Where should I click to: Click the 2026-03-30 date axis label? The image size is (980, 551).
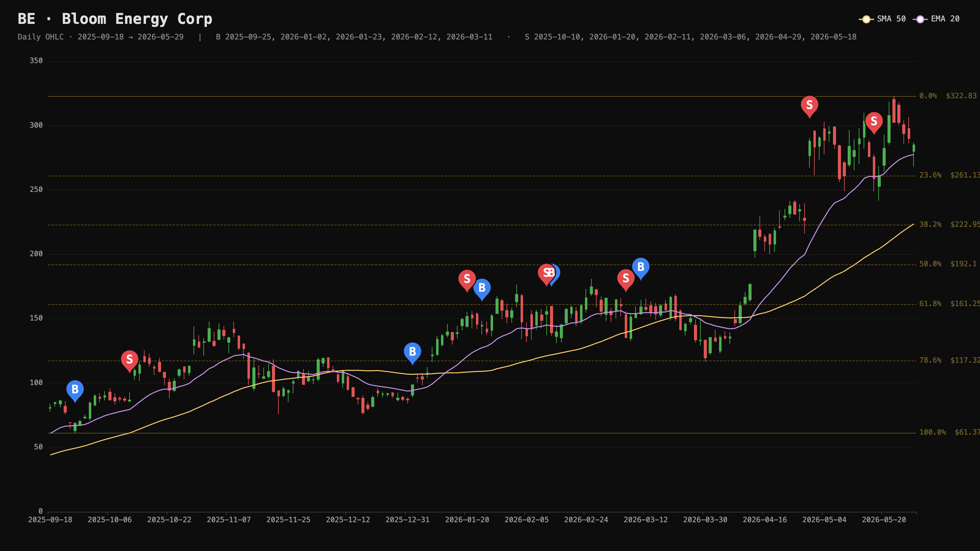tap(705, 520)
